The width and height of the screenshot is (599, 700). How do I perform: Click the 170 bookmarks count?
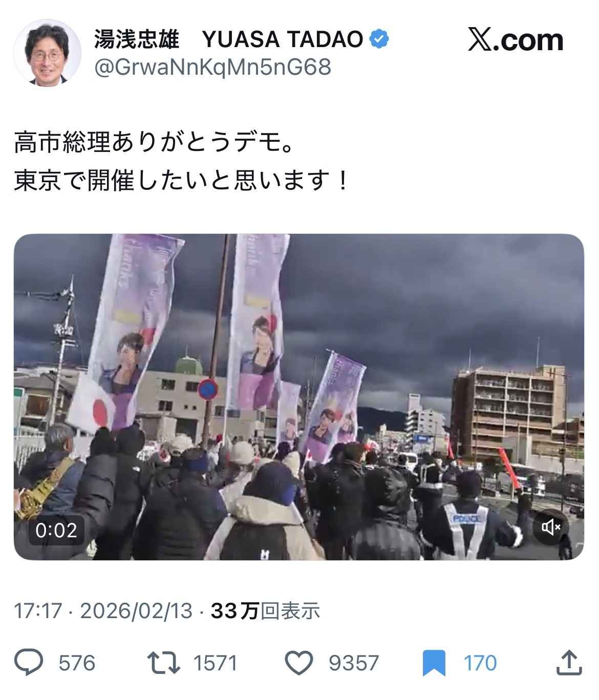(480, 663)
